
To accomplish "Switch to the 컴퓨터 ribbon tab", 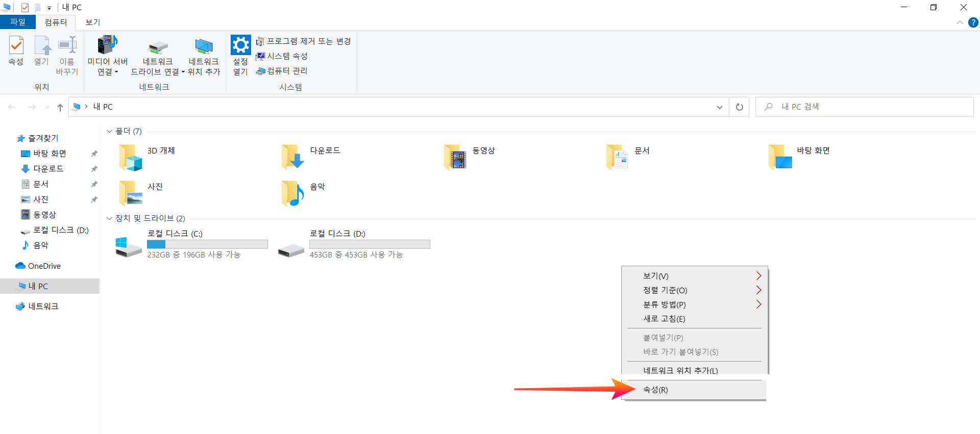I will [x=56, y=22].
